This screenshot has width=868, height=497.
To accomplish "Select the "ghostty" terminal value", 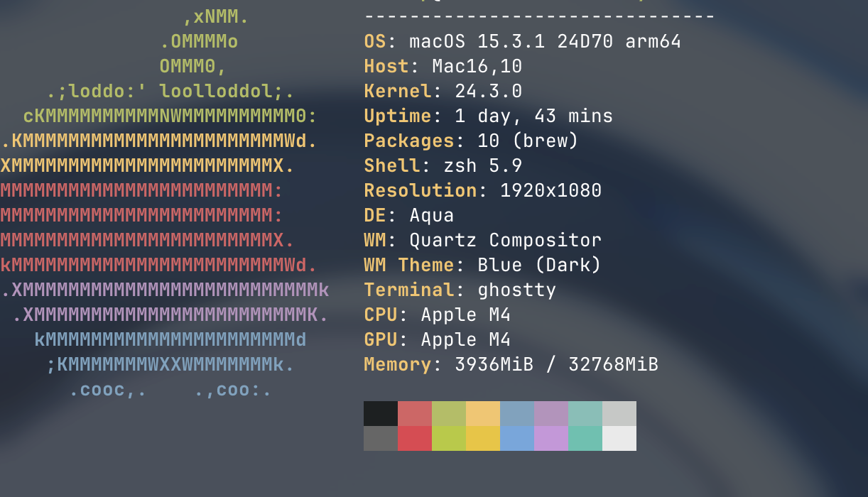I will click(x=517, y=290).
